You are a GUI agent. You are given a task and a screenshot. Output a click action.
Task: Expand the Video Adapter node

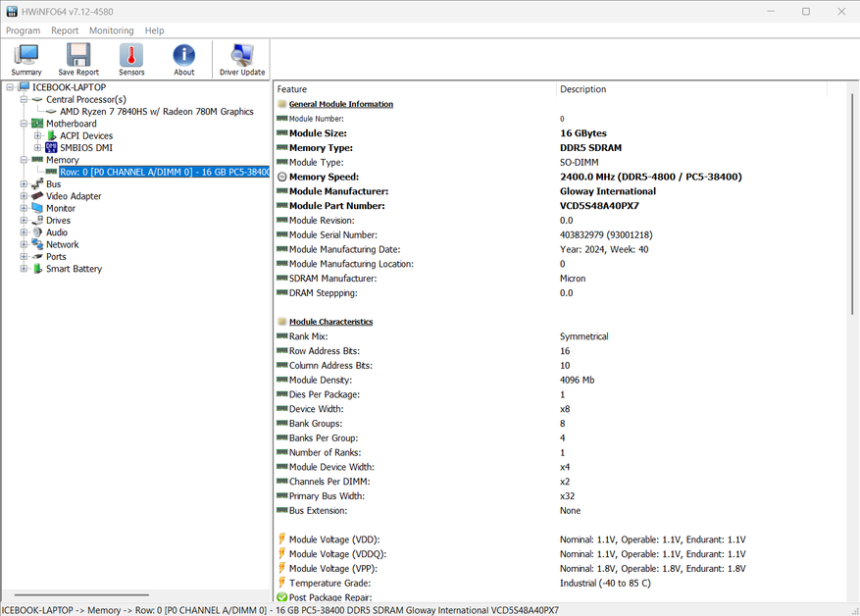(x=24, y=196)
